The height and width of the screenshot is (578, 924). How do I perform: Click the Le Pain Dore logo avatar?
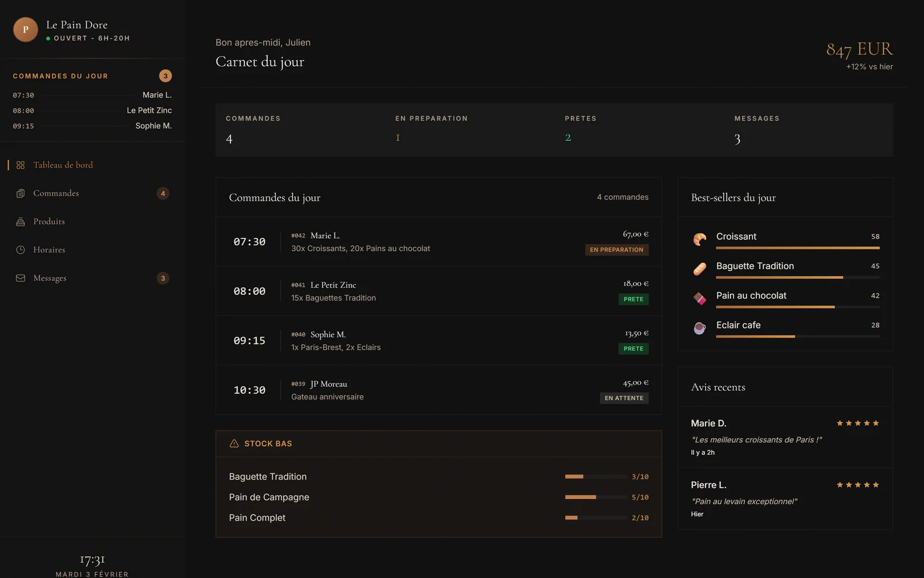[x=25, y=29]
